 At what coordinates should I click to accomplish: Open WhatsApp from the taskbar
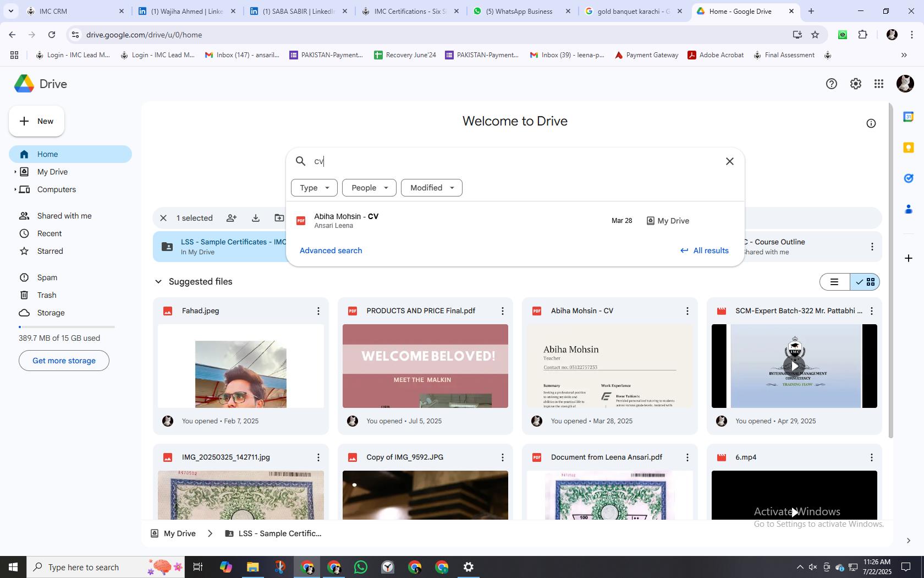(361, 567)
